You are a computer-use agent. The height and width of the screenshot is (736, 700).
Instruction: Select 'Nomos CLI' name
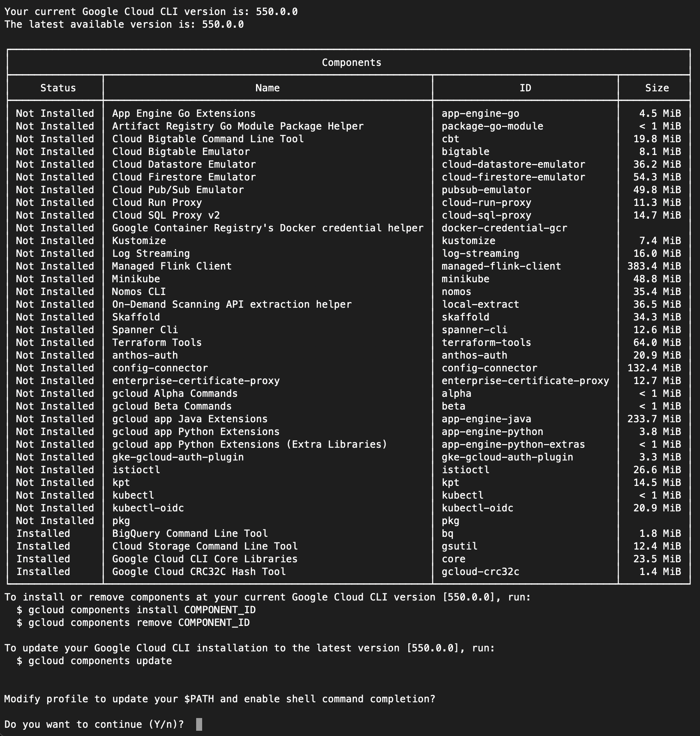tap(139, 292)
